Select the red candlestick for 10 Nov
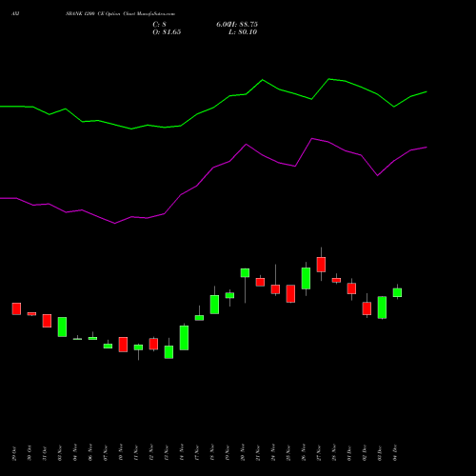 123,345
